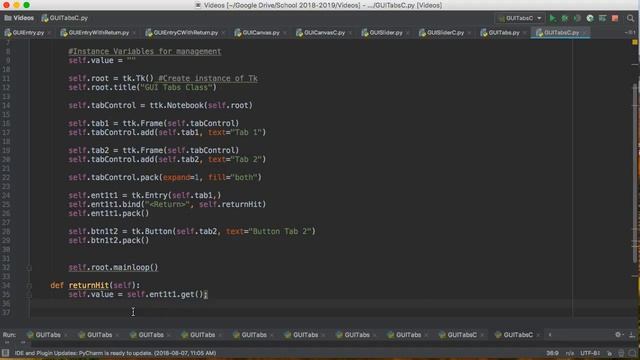Stop the running process with the red square

pos(615,18)
